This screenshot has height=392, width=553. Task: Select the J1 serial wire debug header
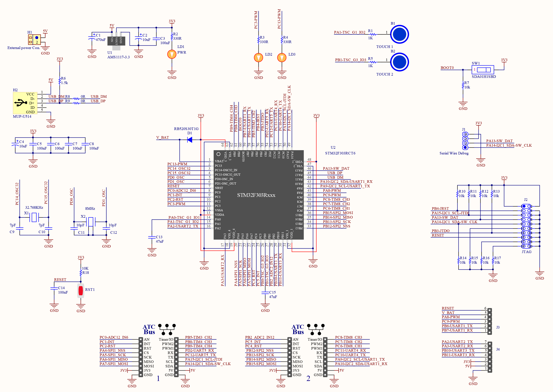(465, 141)
